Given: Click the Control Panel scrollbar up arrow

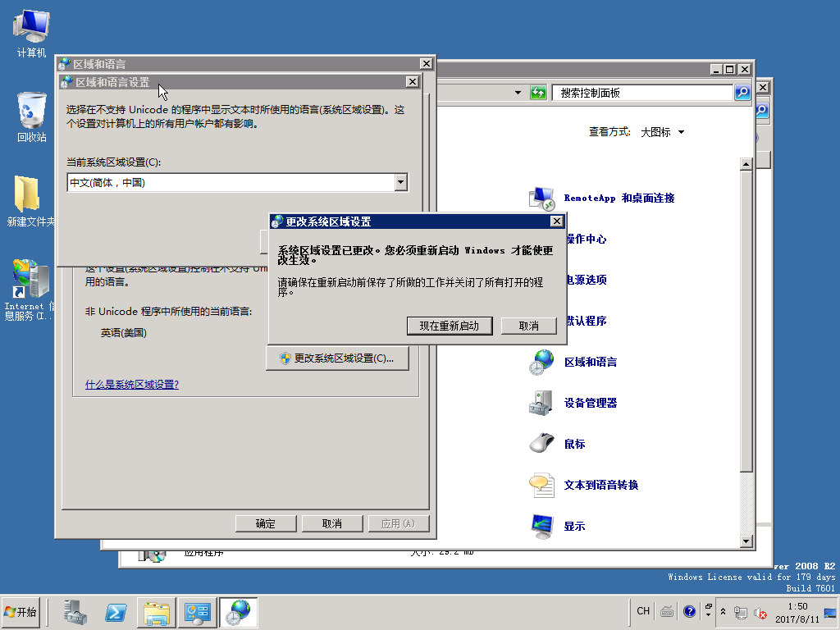Looking at the screenshot, I should point(746,164).
